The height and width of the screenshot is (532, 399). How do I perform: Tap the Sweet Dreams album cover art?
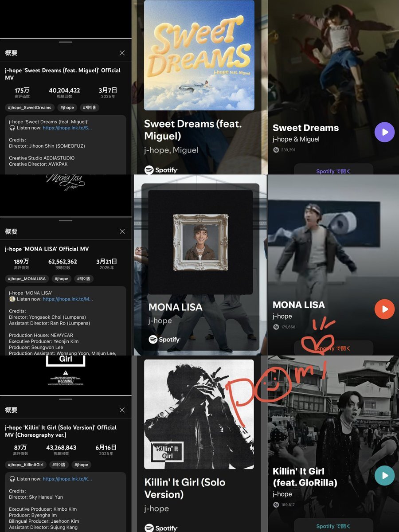[x=199, y=55]
